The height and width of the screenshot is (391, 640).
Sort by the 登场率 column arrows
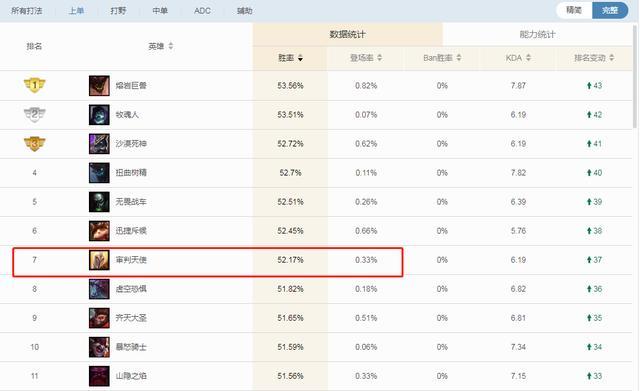pos(380,58)
